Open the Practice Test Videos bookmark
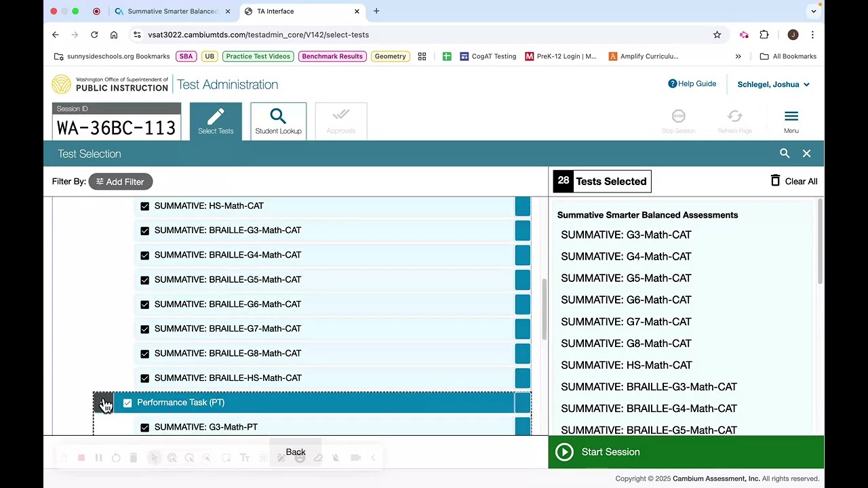868x488 pixels. pos(258,56)
